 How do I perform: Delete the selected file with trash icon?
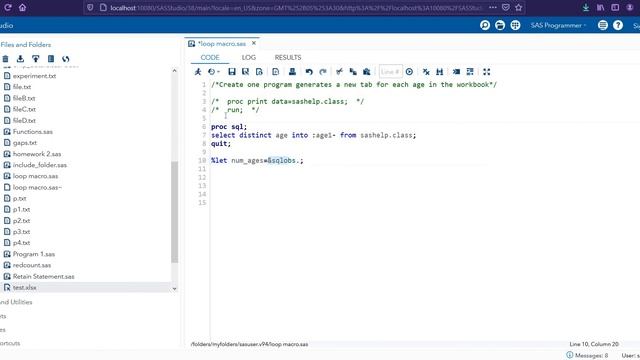pyautogui.click(x=5, y=59)
